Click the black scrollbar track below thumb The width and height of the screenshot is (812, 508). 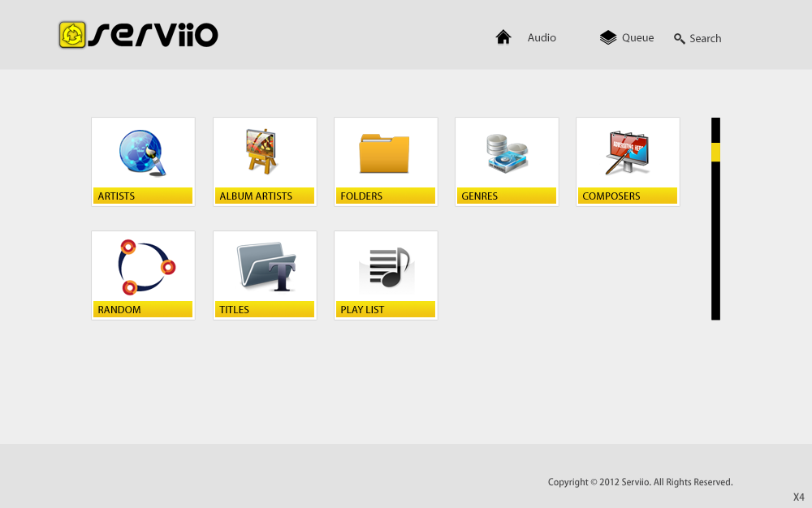click(715, 240)
